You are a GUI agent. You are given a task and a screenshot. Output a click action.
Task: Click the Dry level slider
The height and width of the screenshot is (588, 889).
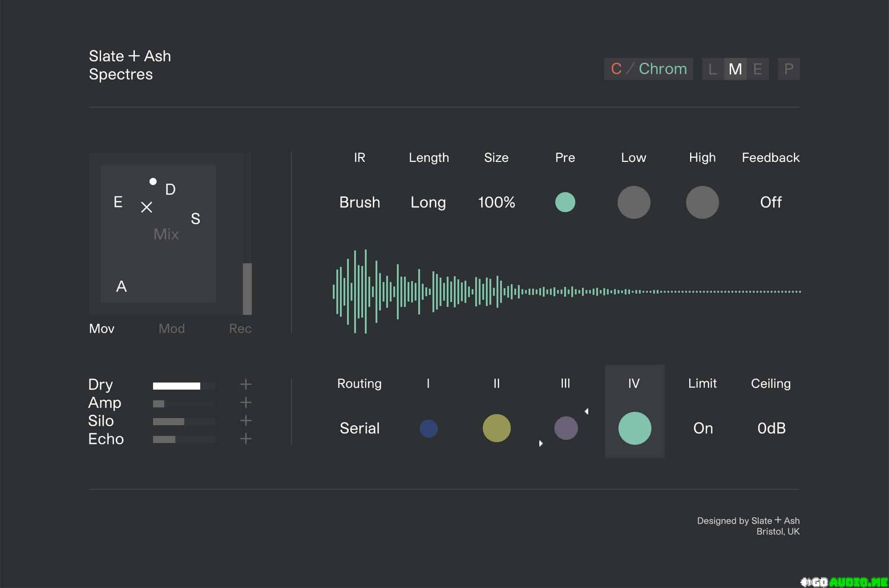pyautogui.click(x=184, y=386)
